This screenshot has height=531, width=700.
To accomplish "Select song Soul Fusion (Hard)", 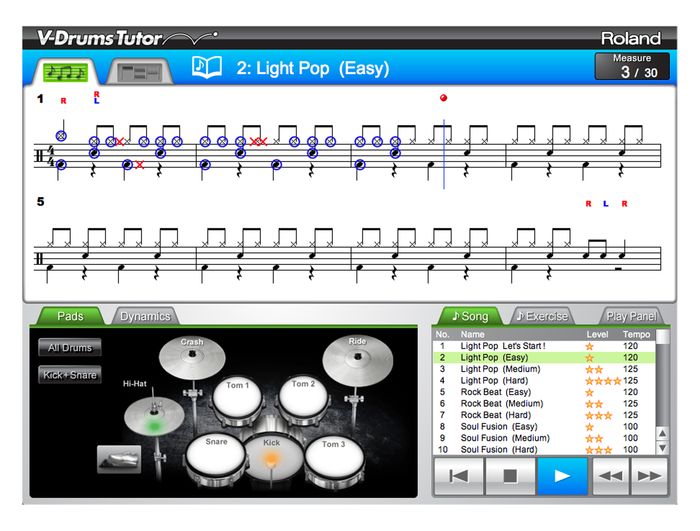I will (x=544, y=450).
